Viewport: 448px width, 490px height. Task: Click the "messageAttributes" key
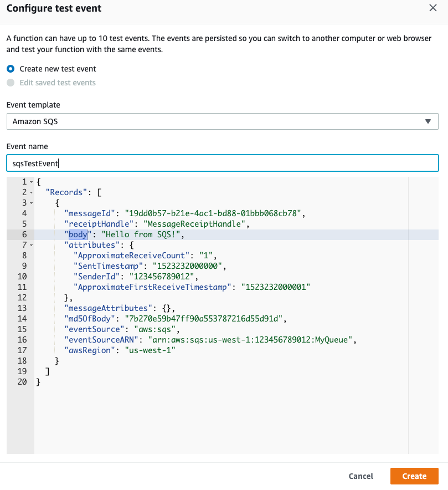(109, 308)
